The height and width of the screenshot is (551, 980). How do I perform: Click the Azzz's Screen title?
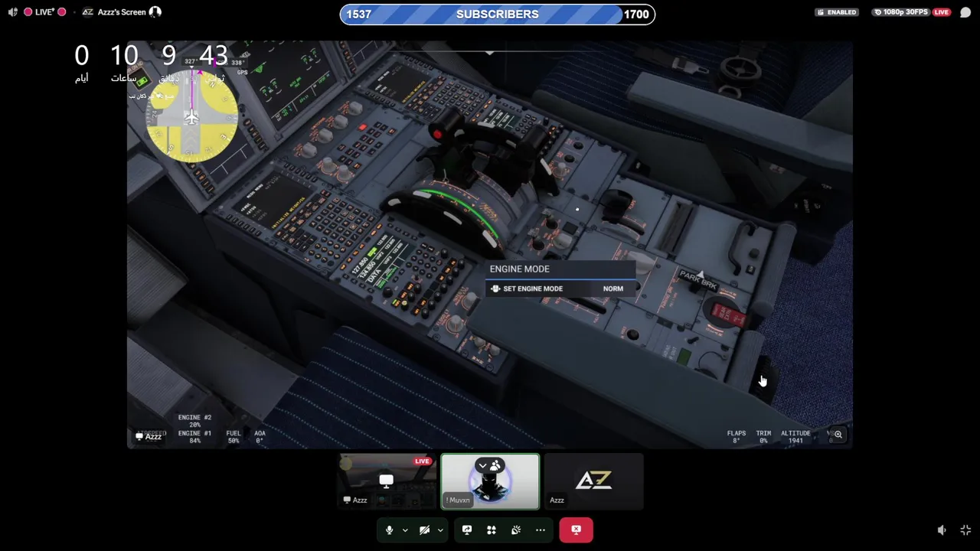pos(121,12)
